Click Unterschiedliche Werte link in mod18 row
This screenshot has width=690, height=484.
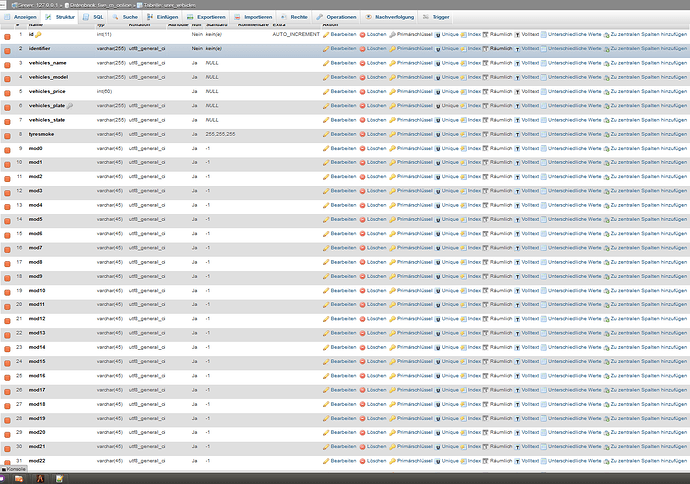point(574,404)
